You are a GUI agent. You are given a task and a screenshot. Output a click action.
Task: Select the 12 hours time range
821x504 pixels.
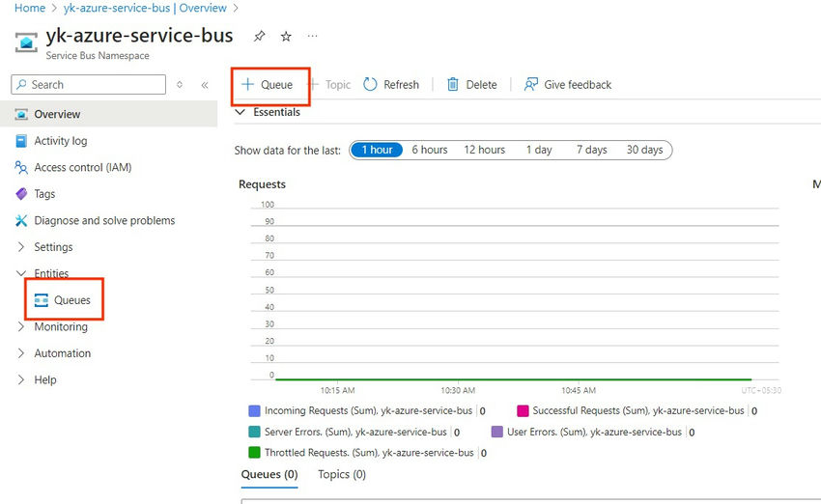(484, 150)
